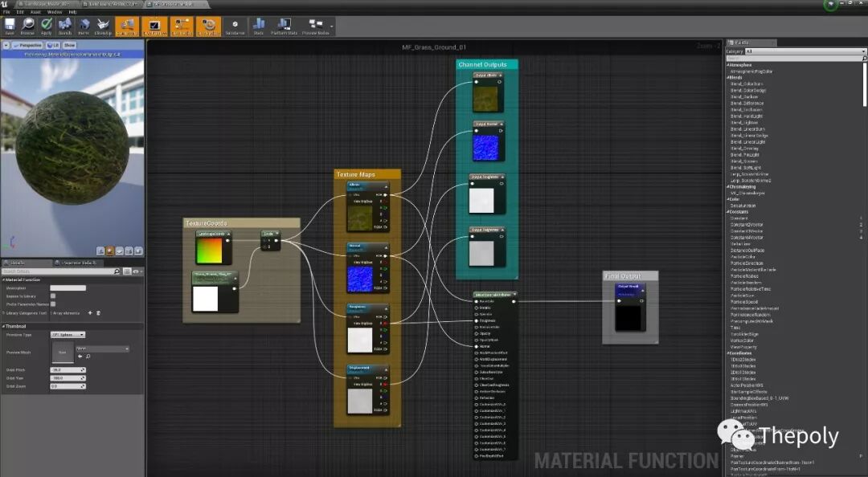
Task: Click the Orbit Pitch value field
Action: [68, 369]
